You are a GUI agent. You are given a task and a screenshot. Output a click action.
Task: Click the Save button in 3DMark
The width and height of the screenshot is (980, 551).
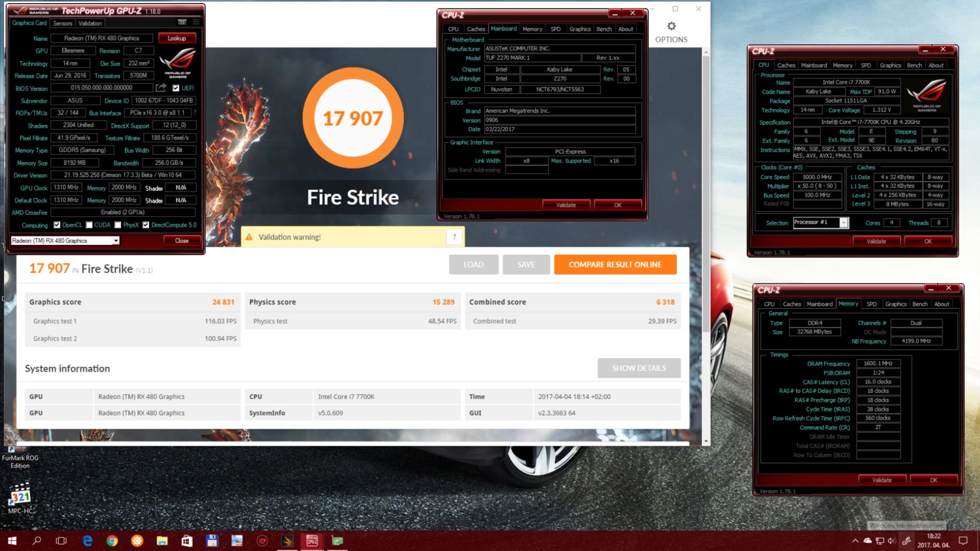pos(526,265)
